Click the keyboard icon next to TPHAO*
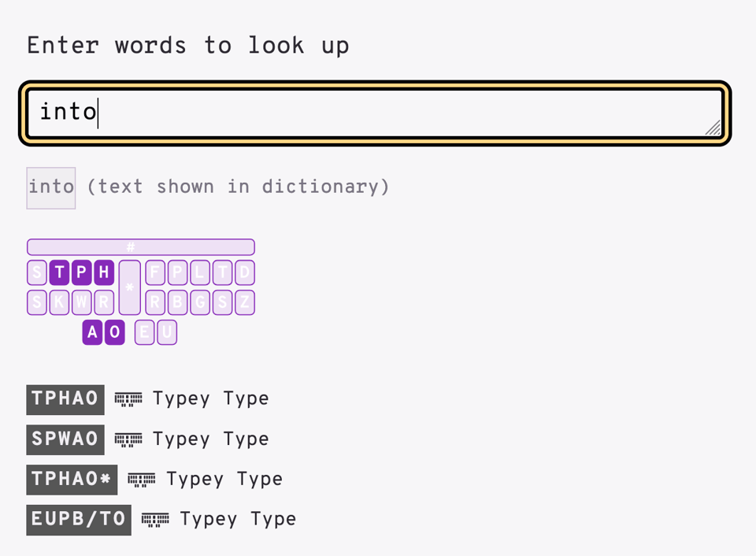The height and width of the screenshot is (556, 756). point(140,480)
